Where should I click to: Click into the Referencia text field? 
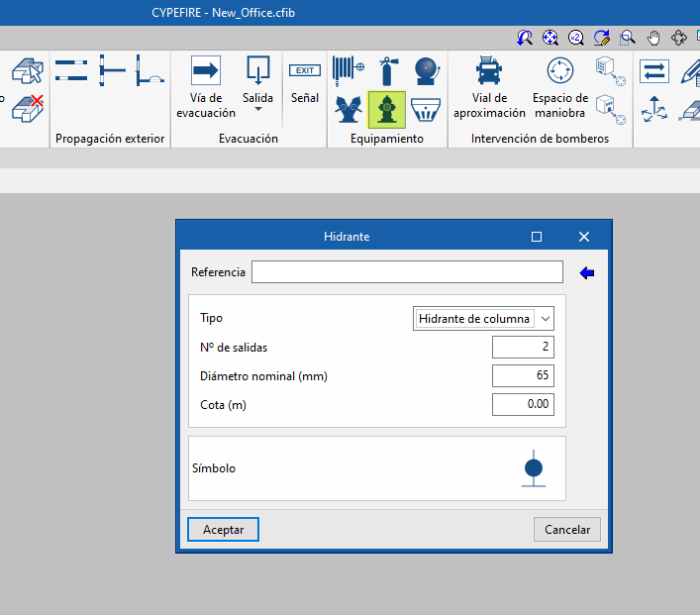pos(407,272)
